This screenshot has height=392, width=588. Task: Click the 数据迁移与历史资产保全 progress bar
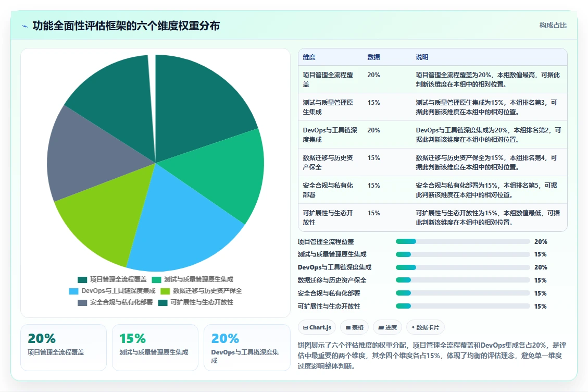463,280
